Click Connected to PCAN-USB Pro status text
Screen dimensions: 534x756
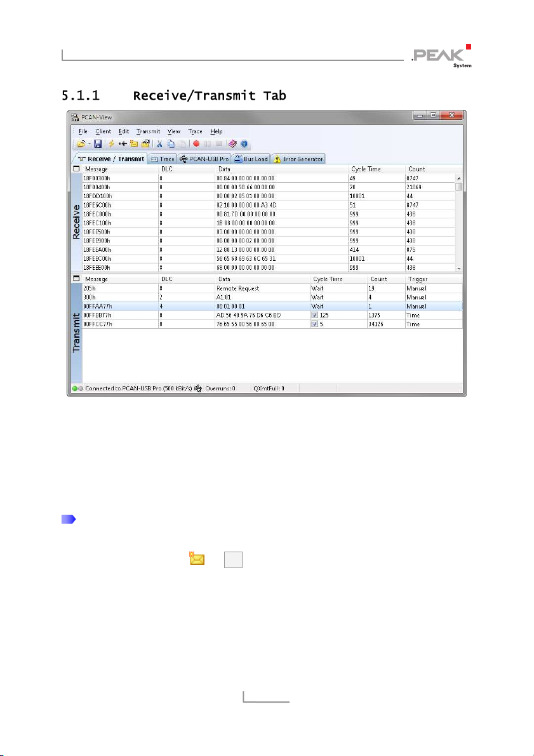(138, 388)
